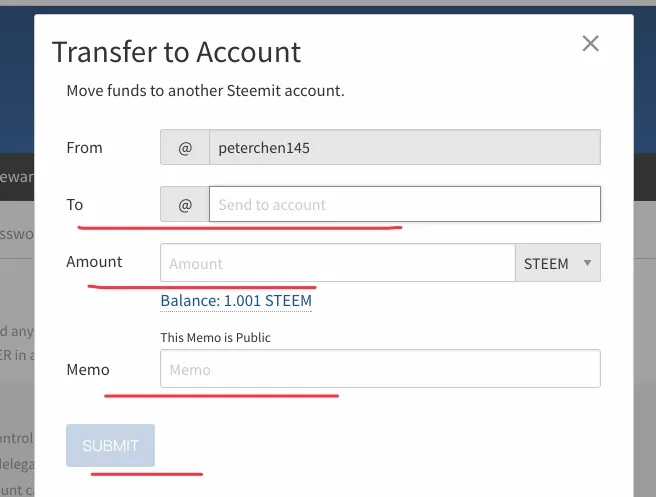The height and width of the screenshot is (497, 656).
Task: Open the STEEM currency dropdown
Action: [558, 264]
